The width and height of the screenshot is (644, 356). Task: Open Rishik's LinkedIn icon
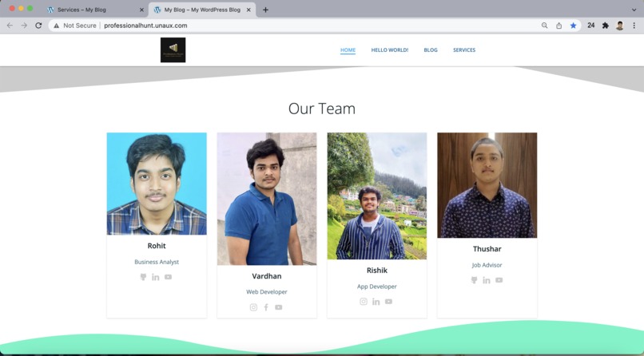(376, 302)
